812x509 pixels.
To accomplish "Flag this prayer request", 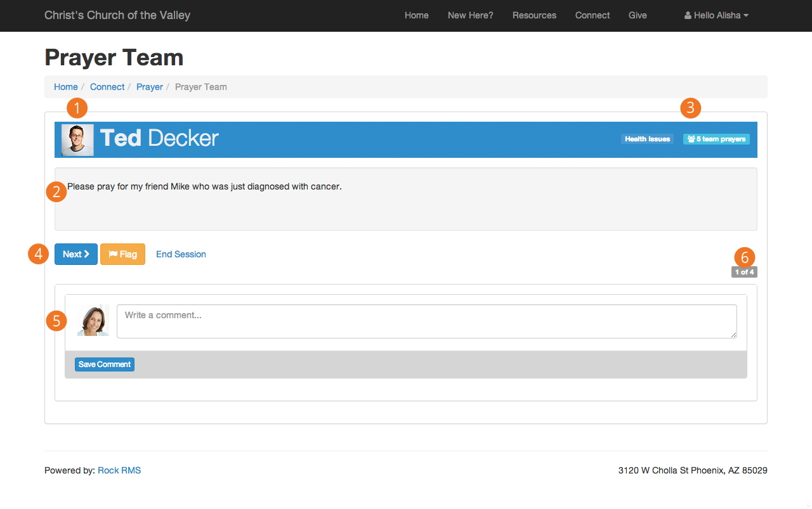I will pyautogui.click(x=122, y=254).
